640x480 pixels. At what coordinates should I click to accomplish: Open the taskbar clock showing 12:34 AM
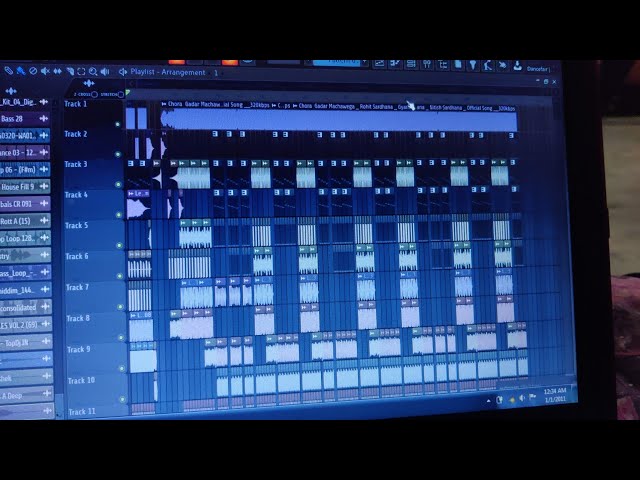555,395
